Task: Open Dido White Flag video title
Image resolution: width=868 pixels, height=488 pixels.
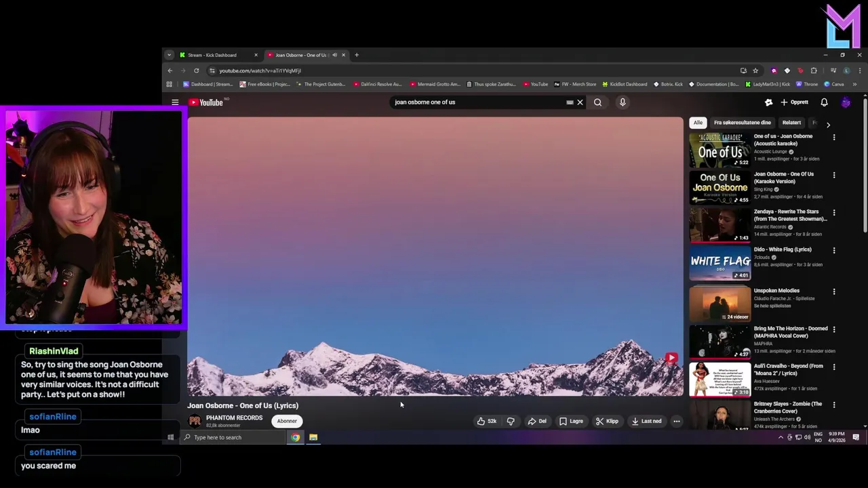Action: click(783, 249)
